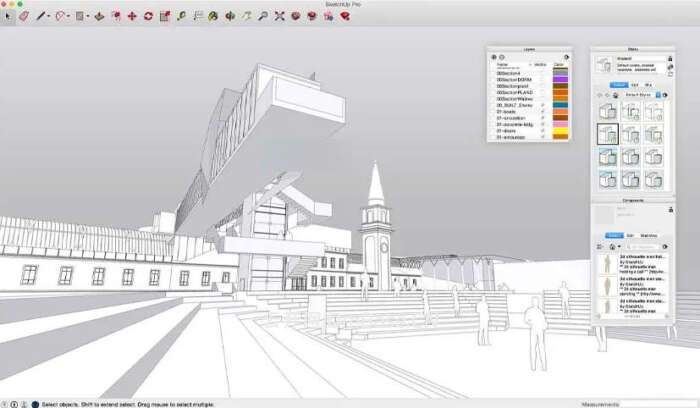The image size is (700, 408).
Task: Click the Measurements input box
Action: coord(659,404)
